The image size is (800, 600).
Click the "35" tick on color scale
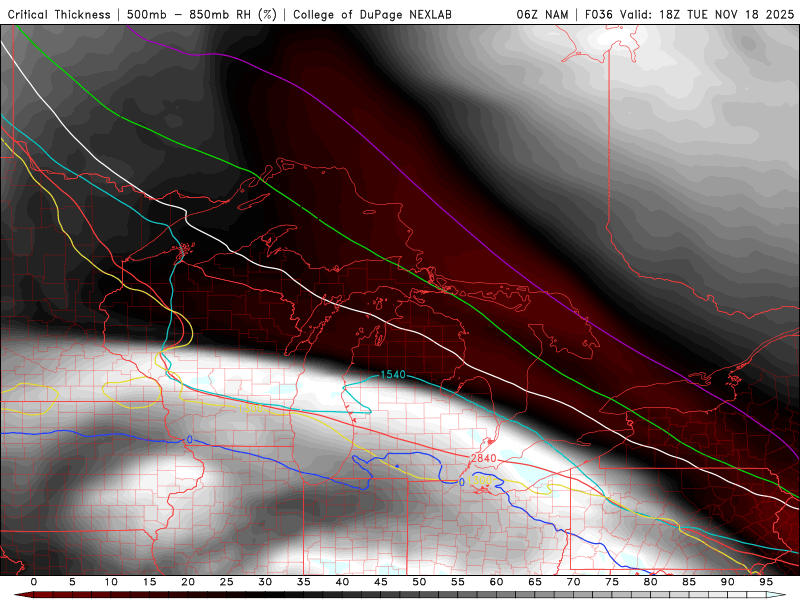point(304,582)
